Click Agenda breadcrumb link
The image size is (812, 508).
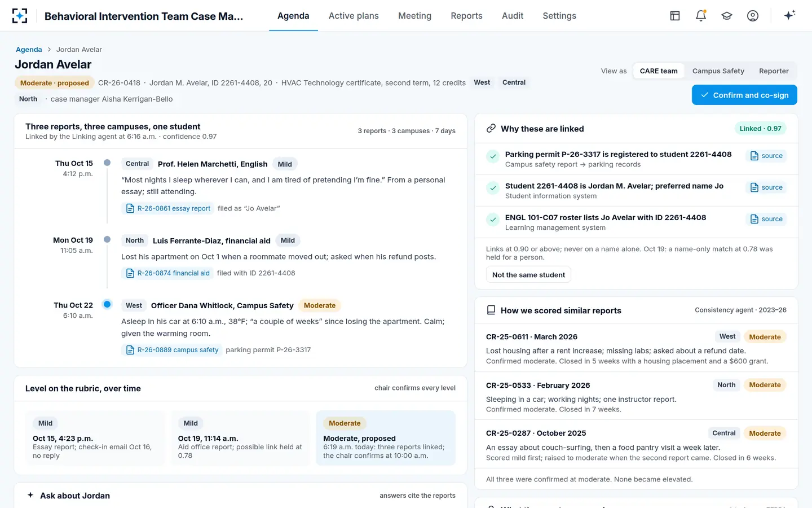(29, 50)
